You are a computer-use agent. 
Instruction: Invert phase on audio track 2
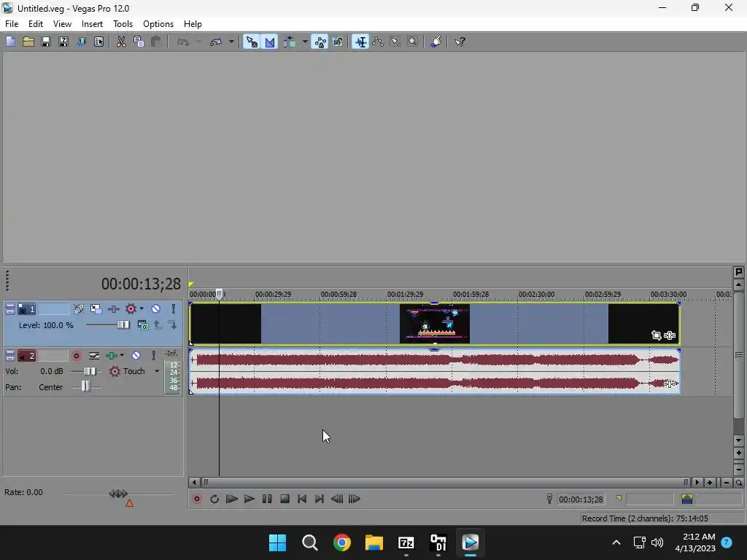94,356
